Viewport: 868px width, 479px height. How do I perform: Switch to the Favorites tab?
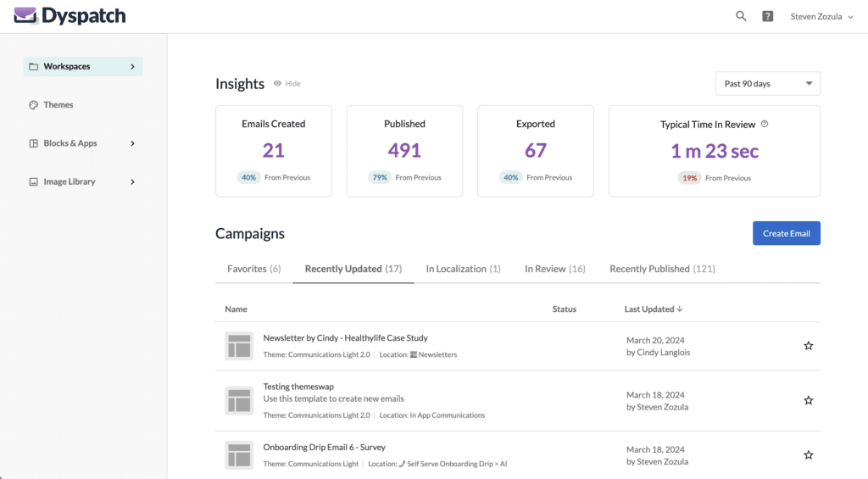(x=254, y=269)
